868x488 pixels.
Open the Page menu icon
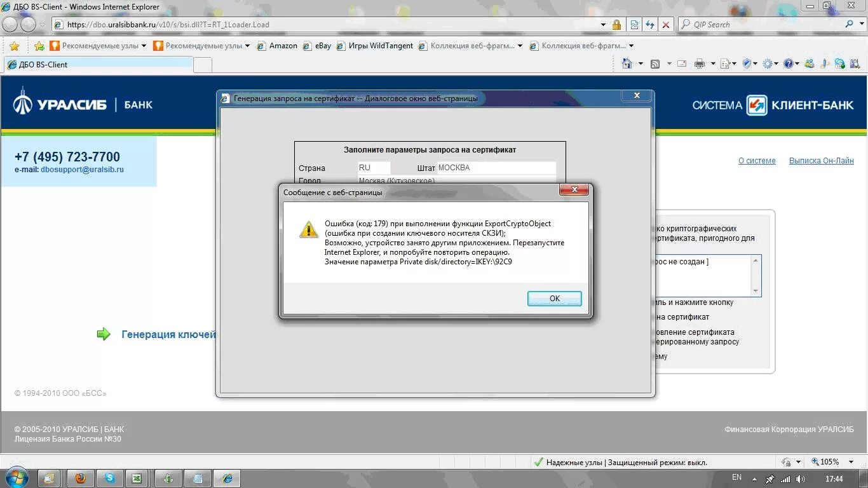point(725,64)
